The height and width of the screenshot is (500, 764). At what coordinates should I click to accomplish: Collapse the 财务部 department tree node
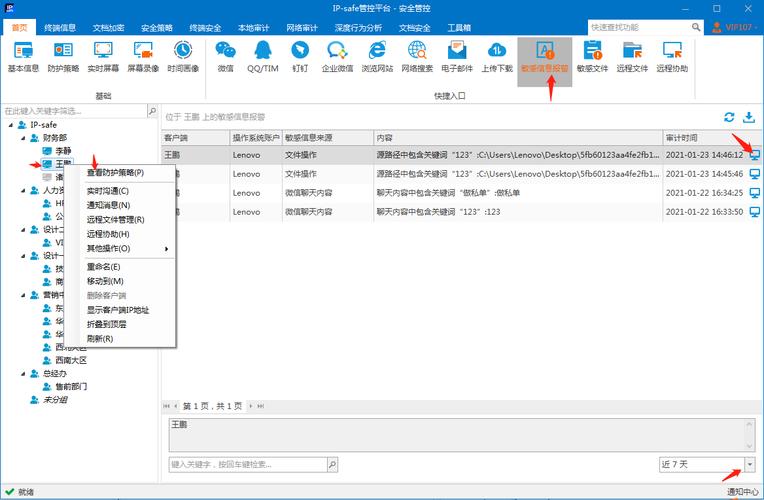pyautogui.click(x=22, y=137)
